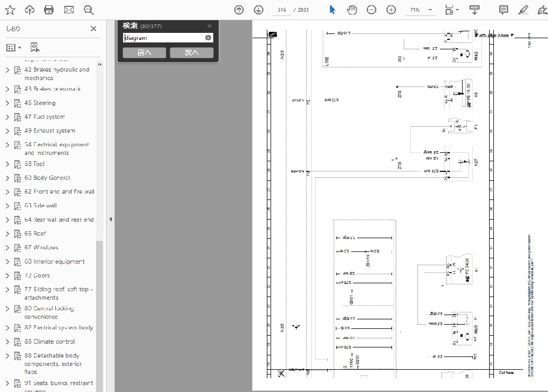548x392 pixels.
Task: Upload file using the cloud icon
Action: pos(30,10)
